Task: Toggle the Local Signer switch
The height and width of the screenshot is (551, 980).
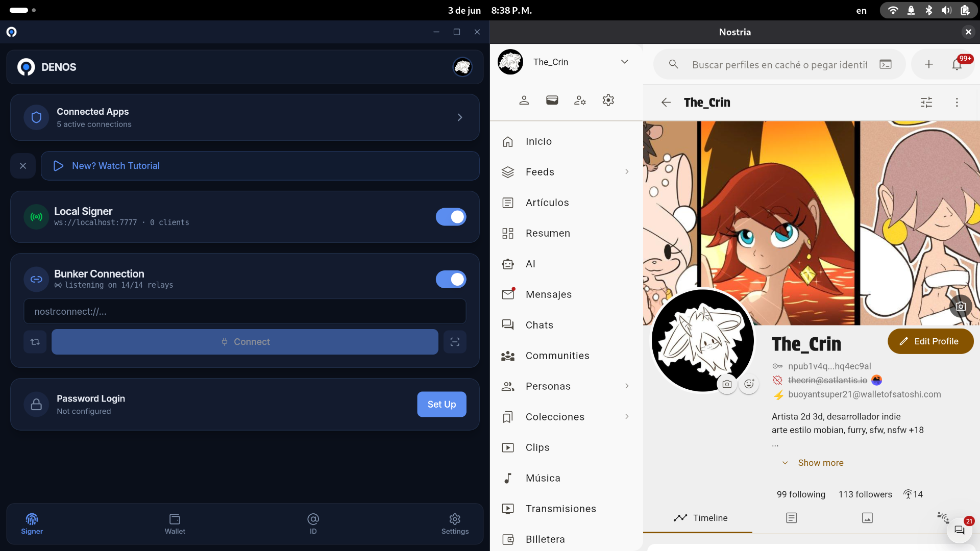Action: 451,217
